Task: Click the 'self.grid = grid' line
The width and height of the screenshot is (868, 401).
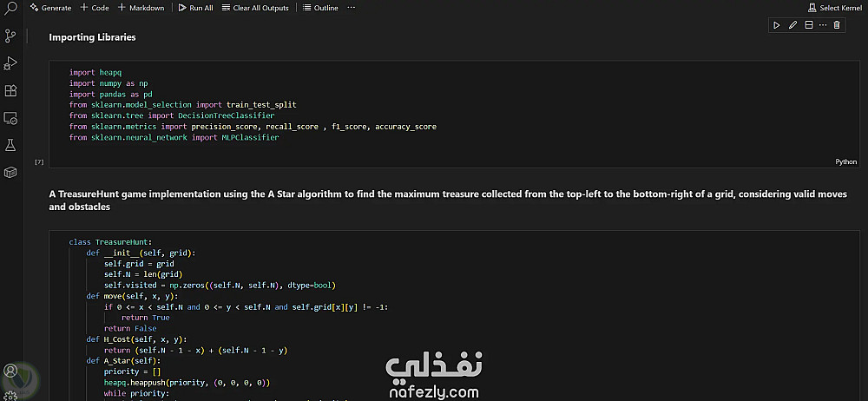Action: 139,264
